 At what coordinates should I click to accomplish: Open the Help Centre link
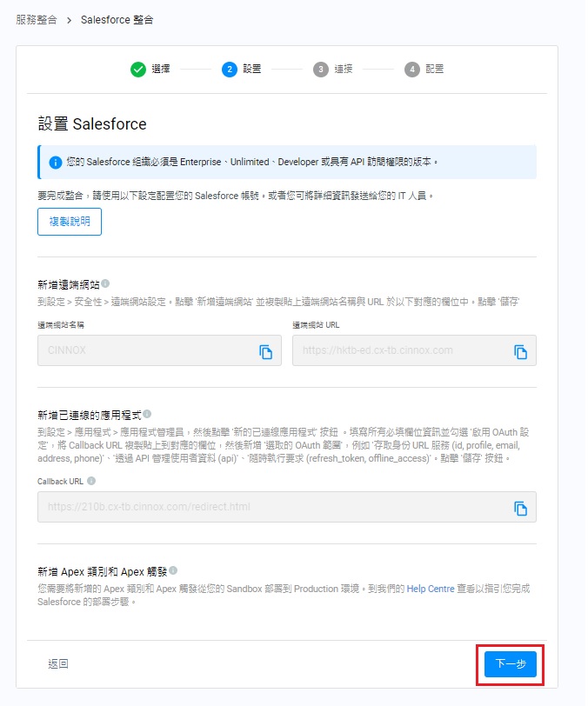[x=431, y=589]
